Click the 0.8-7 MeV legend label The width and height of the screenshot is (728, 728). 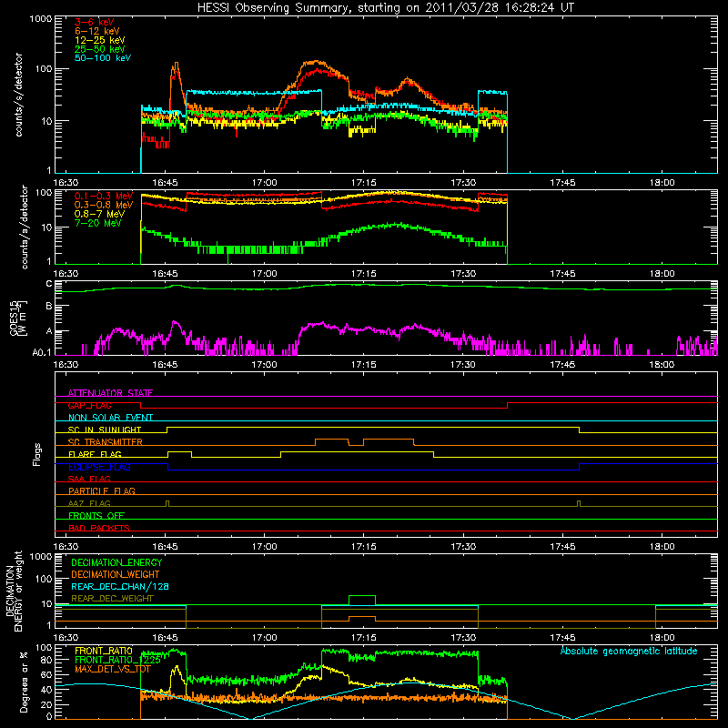pos(99,214)
